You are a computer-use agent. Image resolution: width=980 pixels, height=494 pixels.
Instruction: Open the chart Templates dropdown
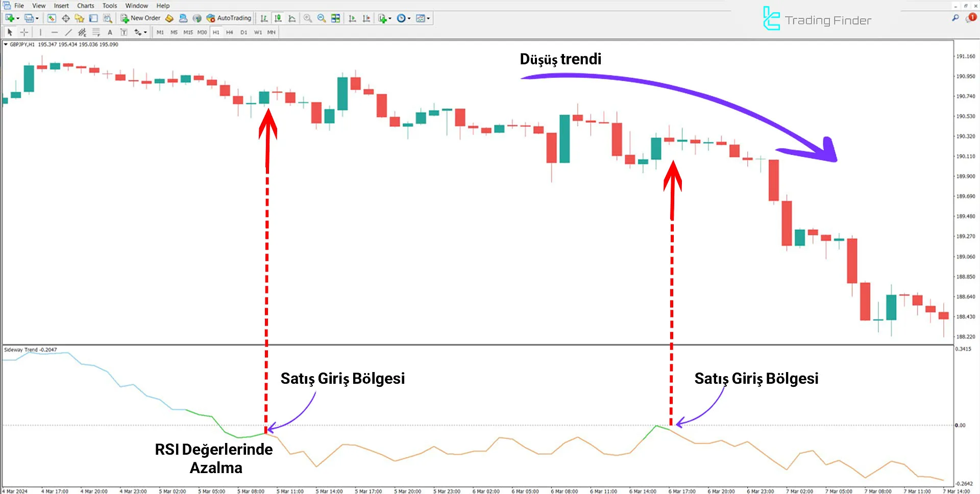coord(421,18)
